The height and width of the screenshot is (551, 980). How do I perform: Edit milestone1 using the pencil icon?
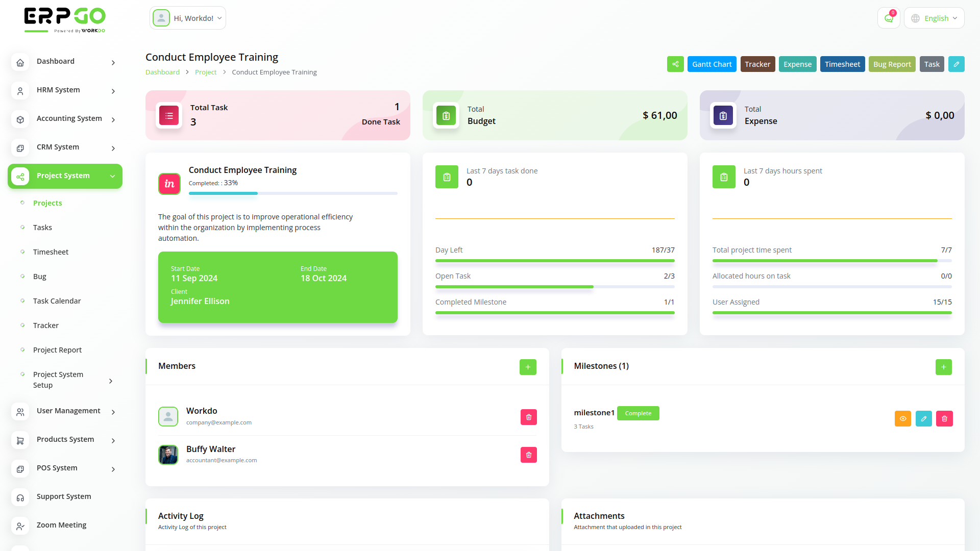pos(923,418)
